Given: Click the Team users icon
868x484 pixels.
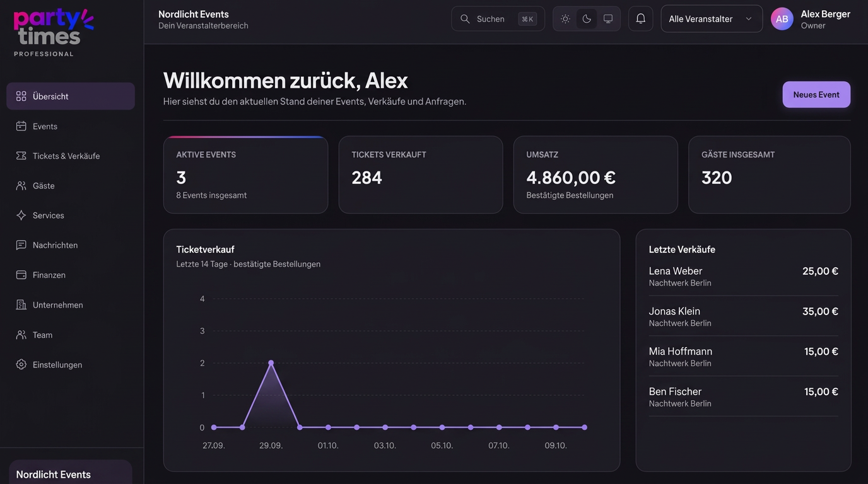Looking at the screenshot, I should coord(21,335).
